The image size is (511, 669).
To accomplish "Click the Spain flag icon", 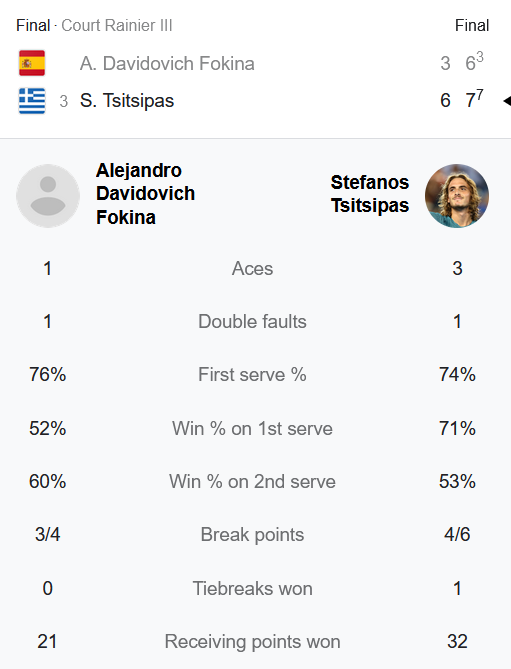I will tap(32, 63).
